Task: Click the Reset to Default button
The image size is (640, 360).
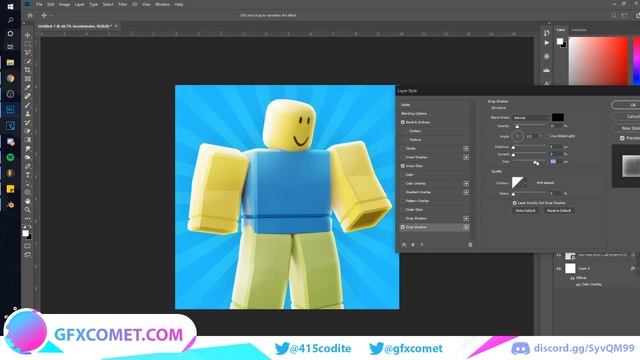Action: pos(559,211)
